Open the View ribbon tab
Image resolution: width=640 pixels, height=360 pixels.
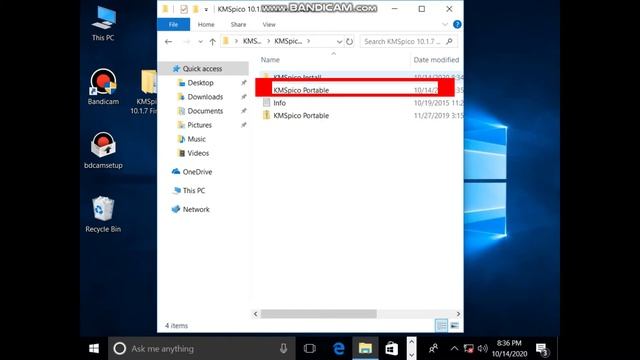click(x=269, y=24)
